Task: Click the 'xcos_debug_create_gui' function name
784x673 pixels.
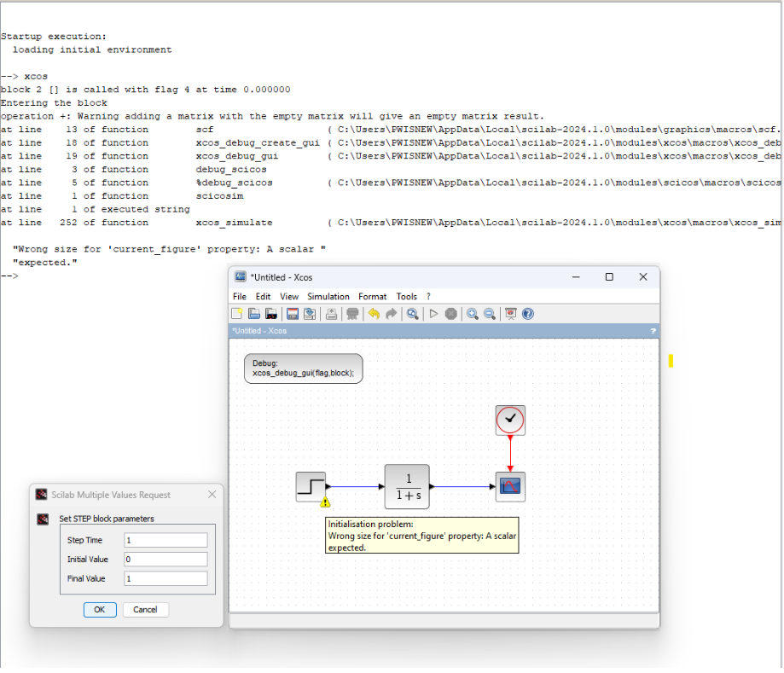Action: click(x=258, y=143)
